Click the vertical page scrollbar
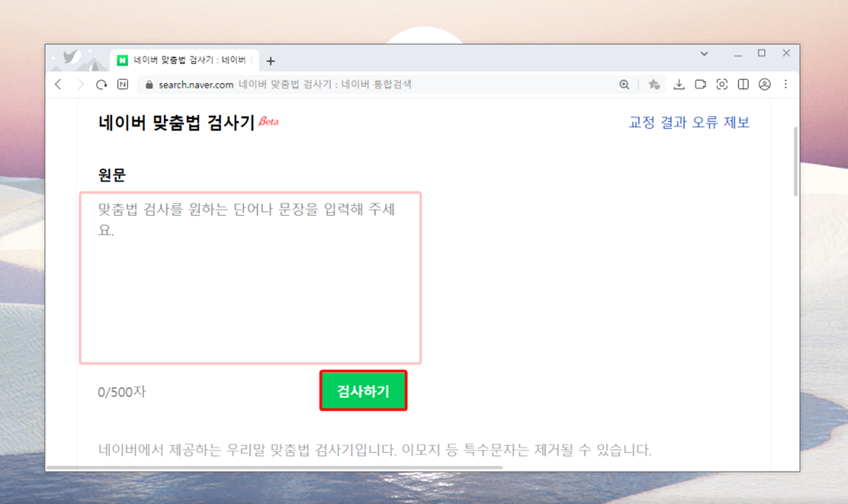This screenshot has width=848, height=504. (795, 162)
